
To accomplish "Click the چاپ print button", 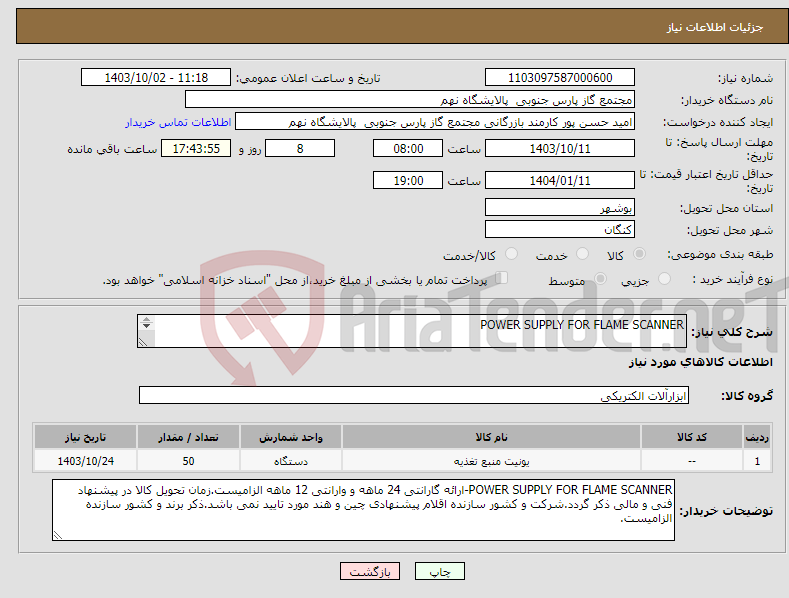I will (439, 571).
